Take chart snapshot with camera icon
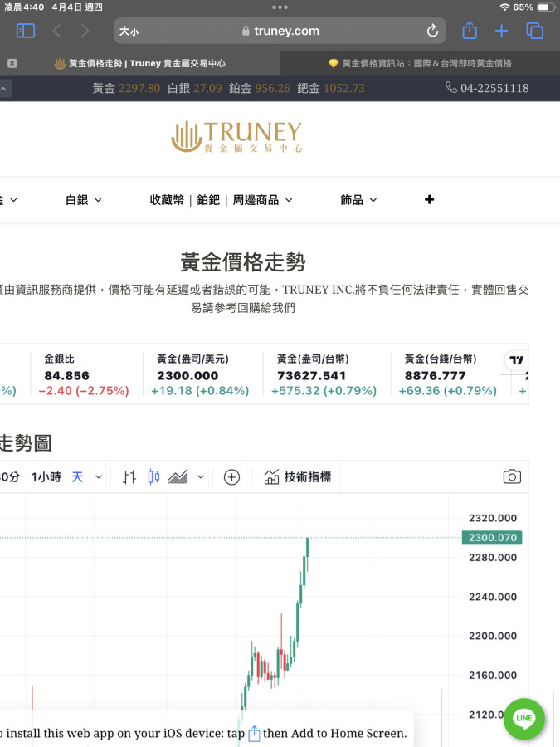This screenshot has height=747, width=560. tap(512, 476)
